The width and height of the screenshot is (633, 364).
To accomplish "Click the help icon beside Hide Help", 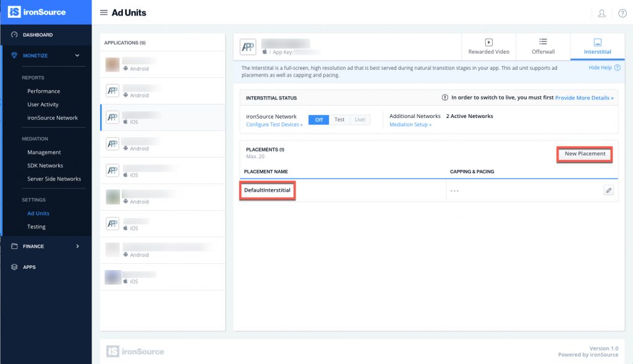I will (x=618, y=68).
